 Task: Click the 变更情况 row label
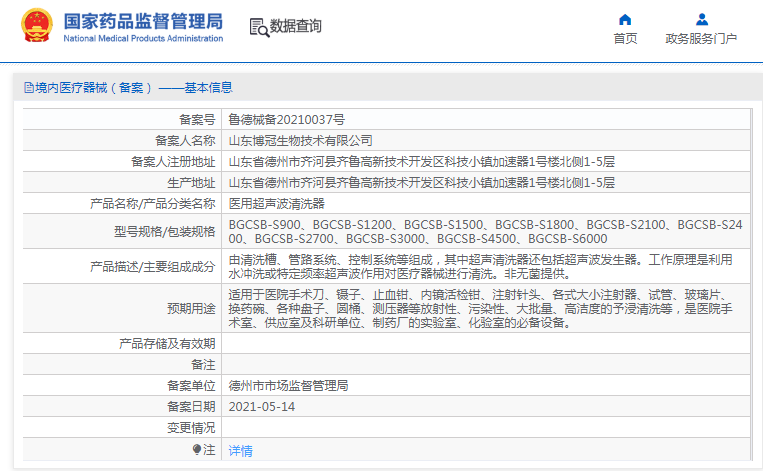click(x=191, y=428)
